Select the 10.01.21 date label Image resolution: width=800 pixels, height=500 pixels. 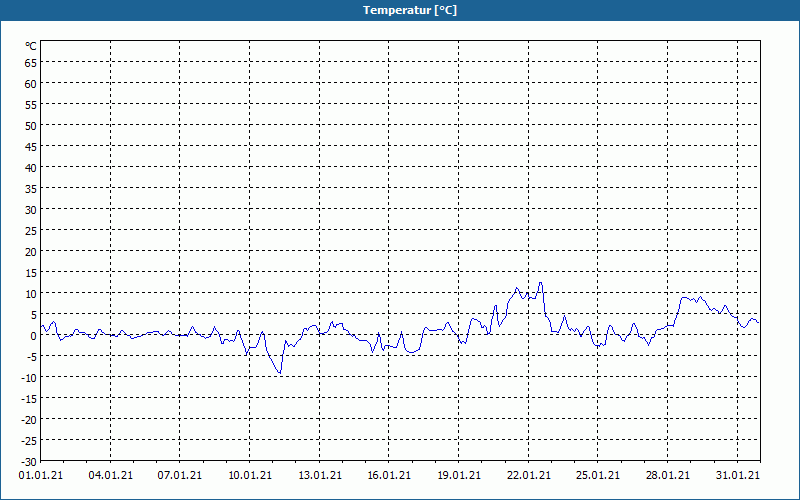tap(249, 476)
